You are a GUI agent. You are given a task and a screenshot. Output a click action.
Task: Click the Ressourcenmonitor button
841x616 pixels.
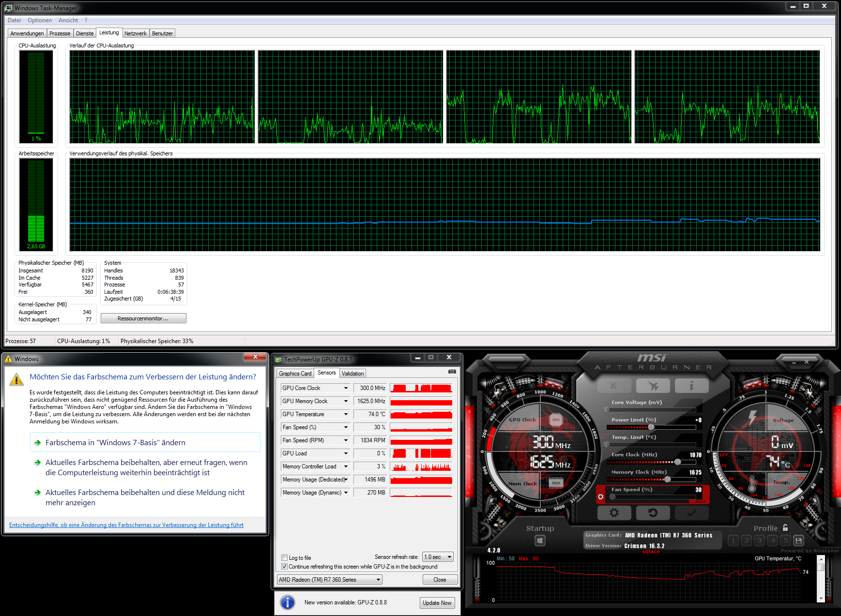143,318
